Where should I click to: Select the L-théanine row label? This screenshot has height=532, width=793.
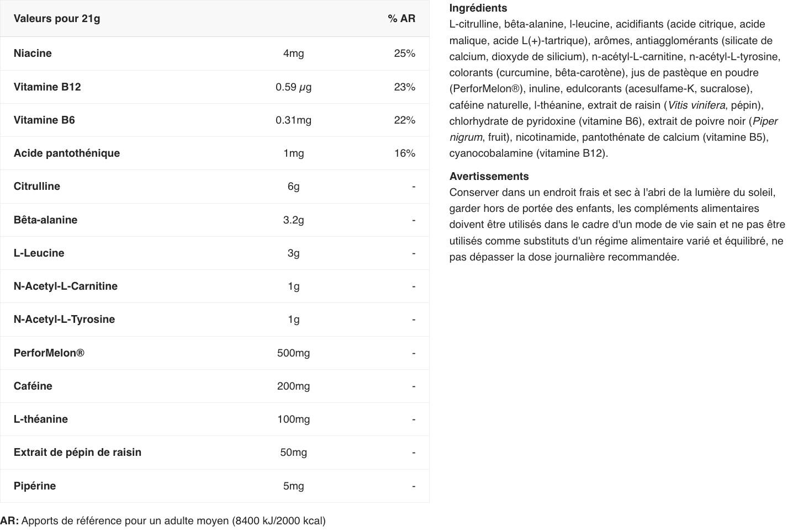pyautogui.click(x=41, y=419)
